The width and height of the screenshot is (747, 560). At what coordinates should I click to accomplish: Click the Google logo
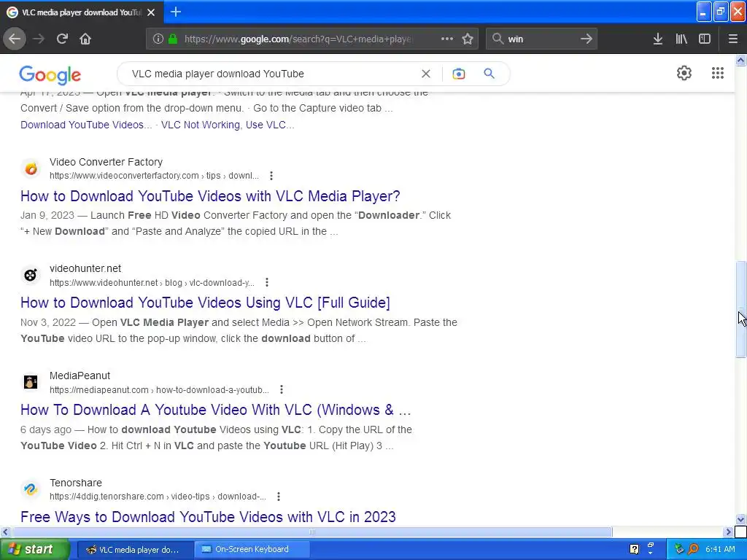click(x=50, y=75)
